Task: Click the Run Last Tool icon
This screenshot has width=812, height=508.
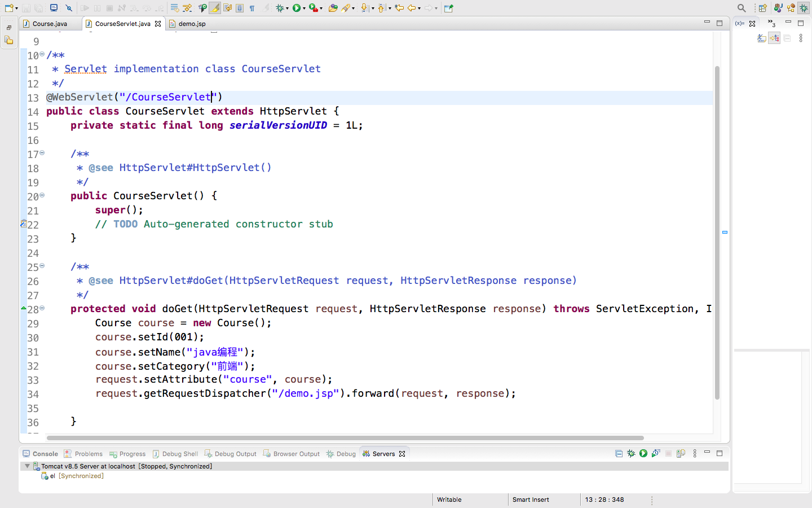Action: point(313,8)
